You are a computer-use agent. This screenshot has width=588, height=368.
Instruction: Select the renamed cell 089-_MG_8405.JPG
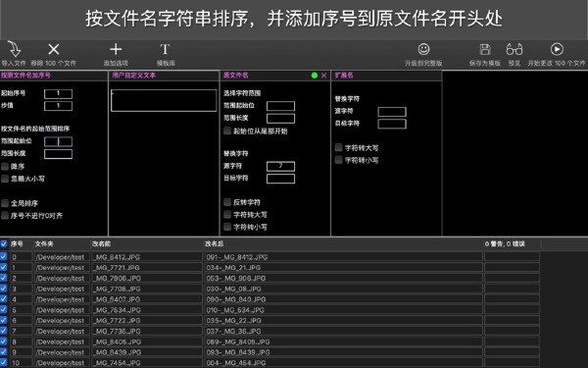pyautogui.click(x=343, y=342)
